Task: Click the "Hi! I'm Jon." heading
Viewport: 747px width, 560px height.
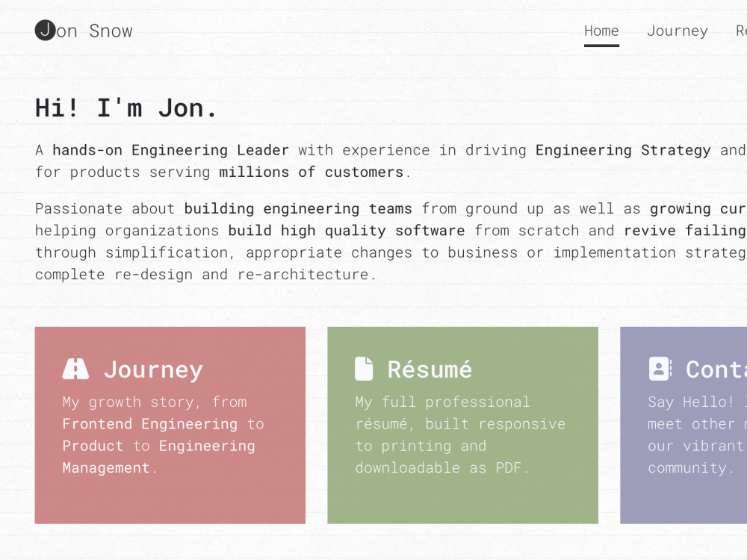Action: coord(126,108)
